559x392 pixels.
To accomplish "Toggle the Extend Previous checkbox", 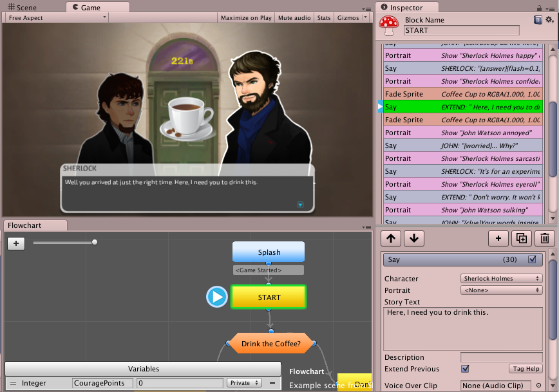I will [x=465, y=368].
